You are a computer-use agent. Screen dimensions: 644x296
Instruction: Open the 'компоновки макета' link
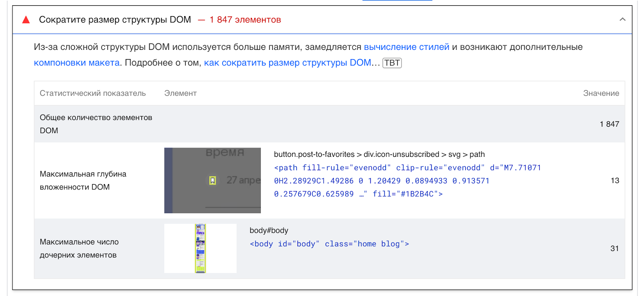[77, 63]
